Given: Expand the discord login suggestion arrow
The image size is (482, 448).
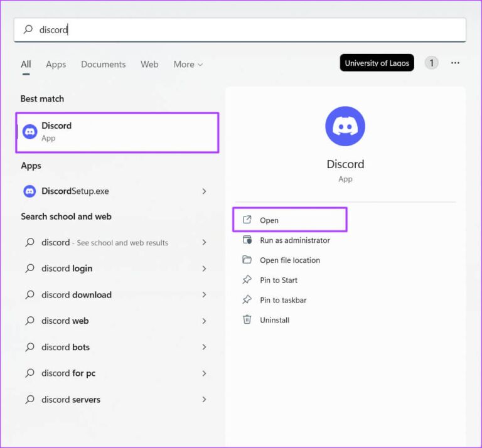Looking at the screenshot, I should [x=204, y=269].
